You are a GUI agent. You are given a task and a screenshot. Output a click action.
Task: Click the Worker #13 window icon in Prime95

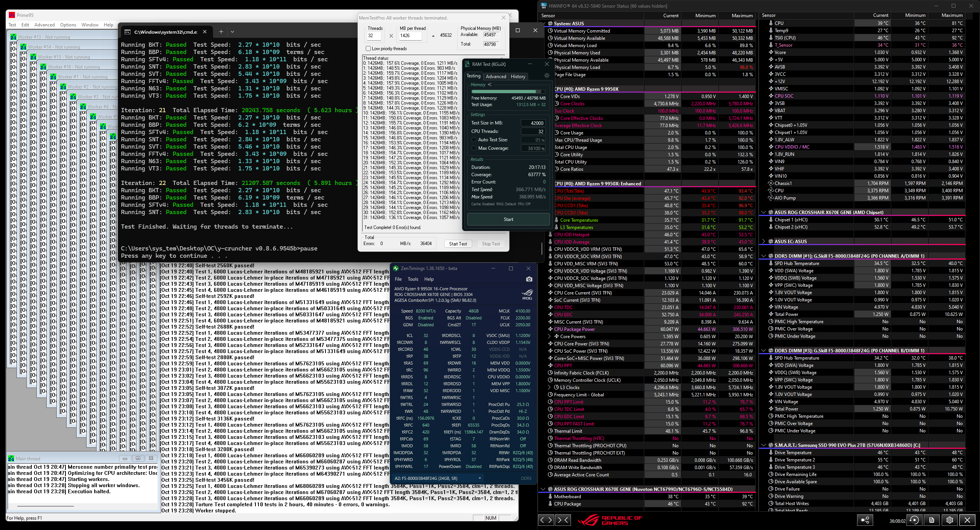pyautogui.click(x=13, y=37)
